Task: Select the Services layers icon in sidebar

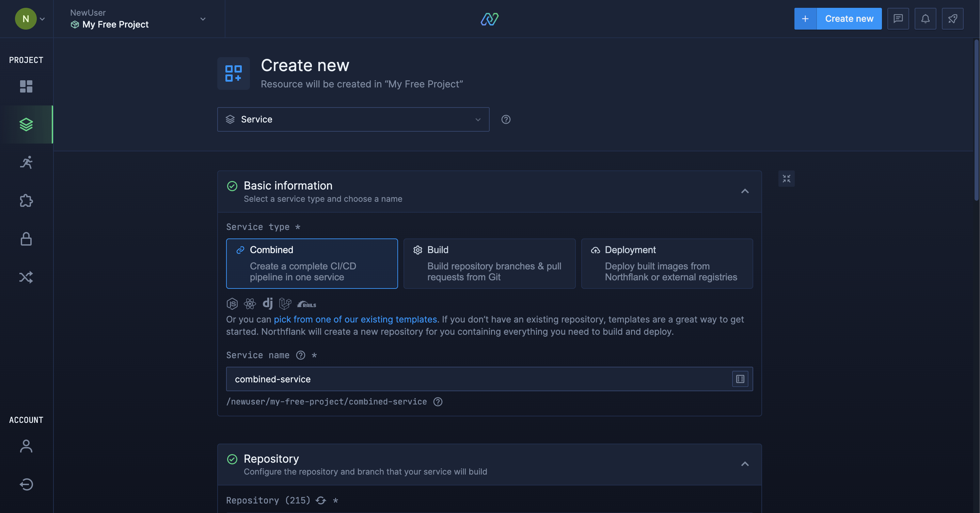Action: coord(26,124)
